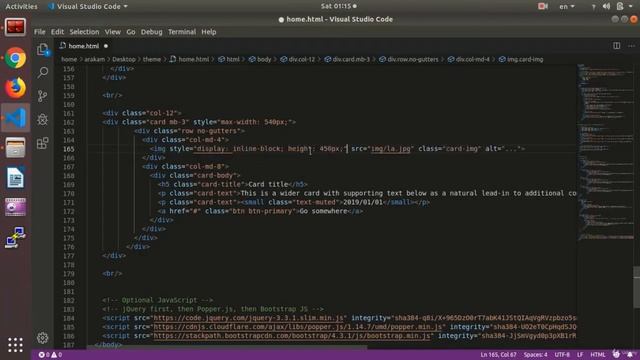Open the Help menu

[x=209, y=32]
